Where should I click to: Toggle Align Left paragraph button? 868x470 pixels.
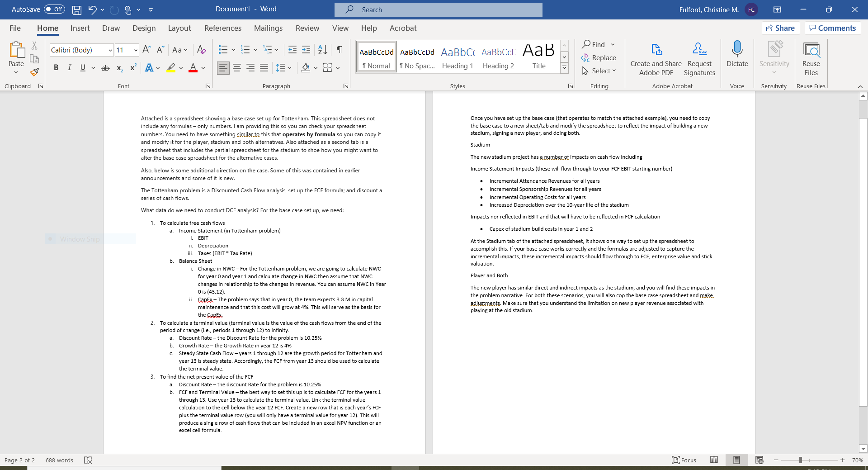click(x=223, y=68)
